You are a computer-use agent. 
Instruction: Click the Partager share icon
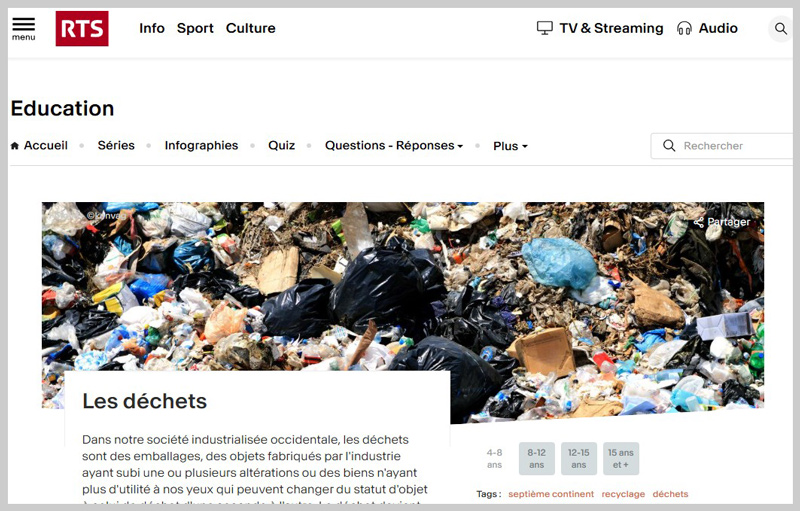699,222
